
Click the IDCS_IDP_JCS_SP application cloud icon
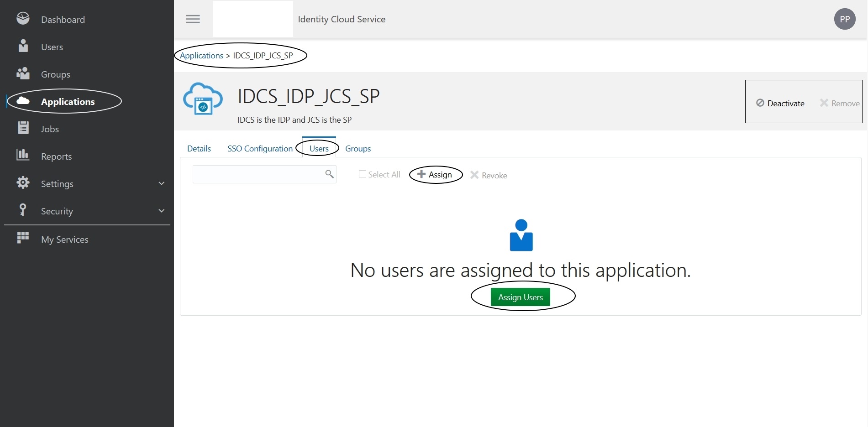(x=203, y=99)
